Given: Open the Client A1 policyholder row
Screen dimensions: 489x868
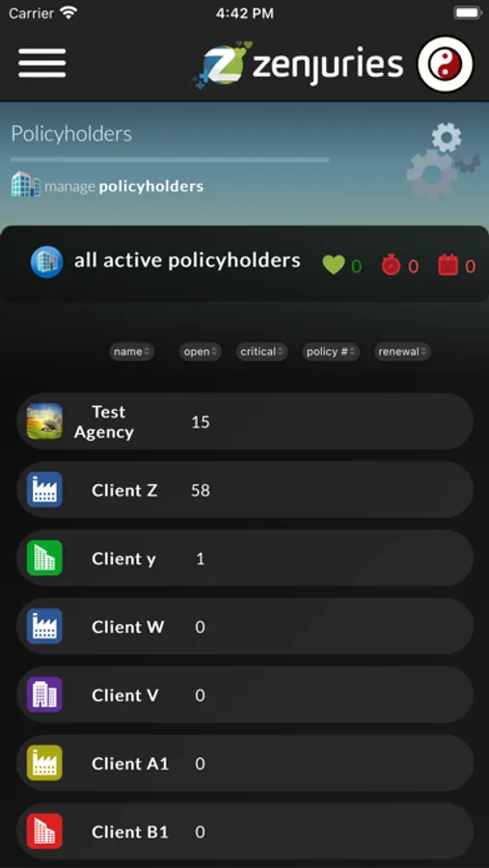Looking at the screenshot, I should pyautogui.click(x=245, y=764).
